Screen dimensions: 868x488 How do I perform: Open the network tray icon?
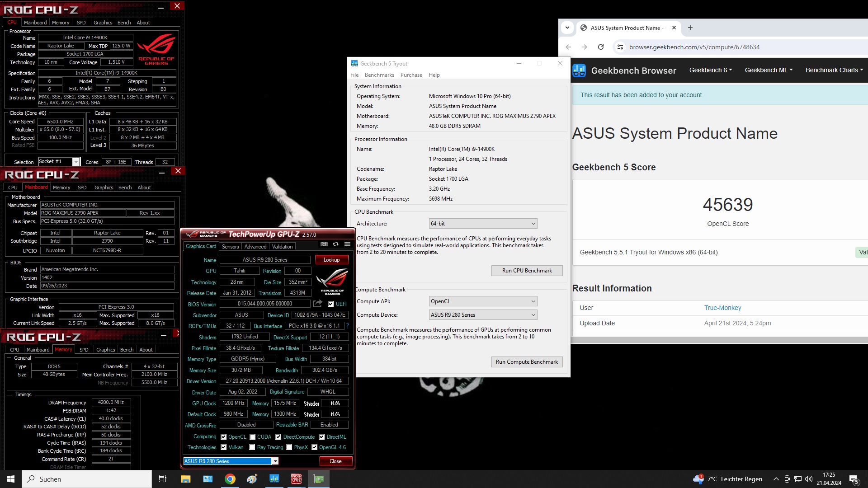pos(798,479)
